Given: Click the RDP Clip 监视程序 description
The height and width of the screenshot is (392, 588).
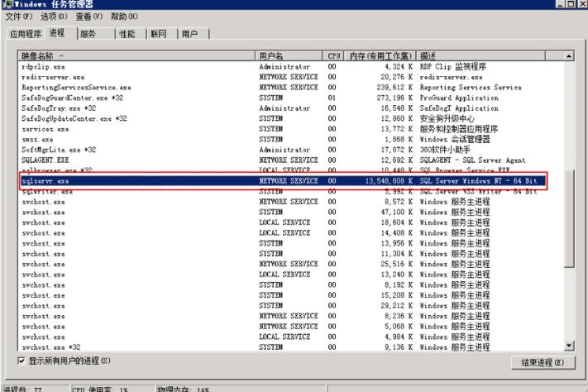Looking at the screenshot, I should click(453, 67).
